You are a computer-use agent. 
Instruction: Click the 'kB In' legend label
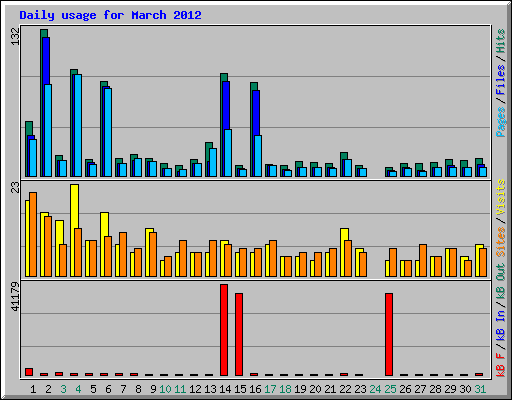tap(500, 325)
